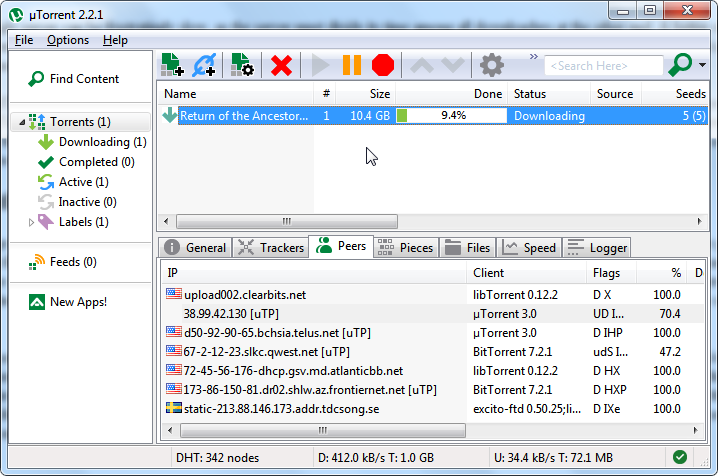The height and width of the screenshot is (476, 718).
Task: Switch to the Files tab
Action: pyautogui.click(x=468, y=248)
